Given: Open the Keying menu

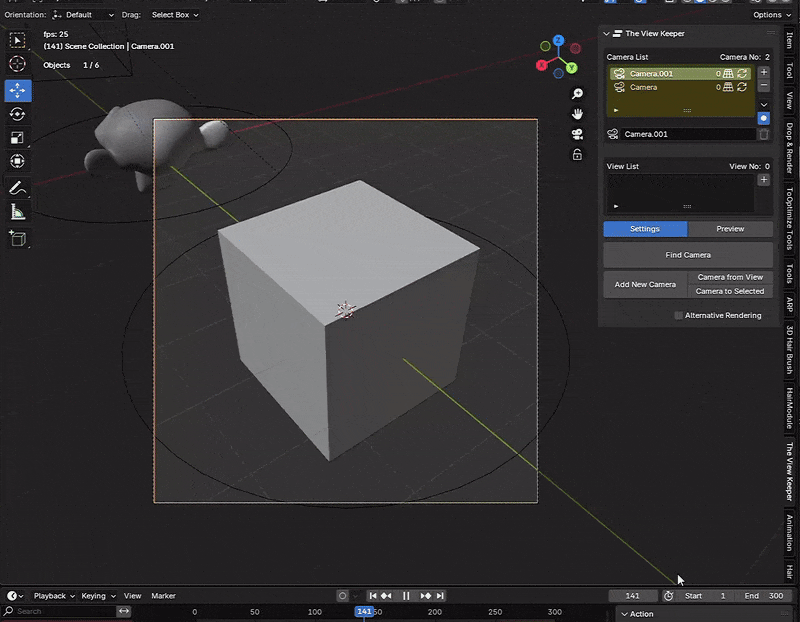Looking at the screenshot, I should (98, 595).
